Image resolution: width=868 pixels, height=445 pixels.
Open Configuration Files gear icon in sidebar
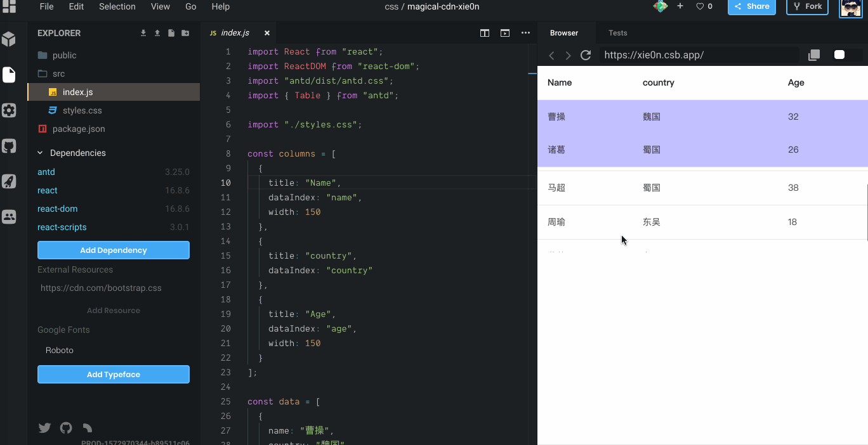click(x=9, y=110)
